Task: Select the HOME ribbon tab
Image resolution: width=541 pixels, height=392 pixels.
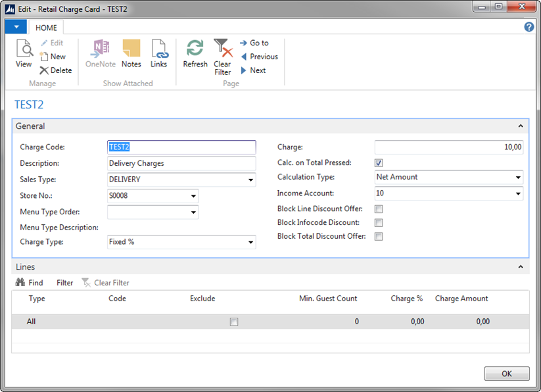Action: pos(46,28)
